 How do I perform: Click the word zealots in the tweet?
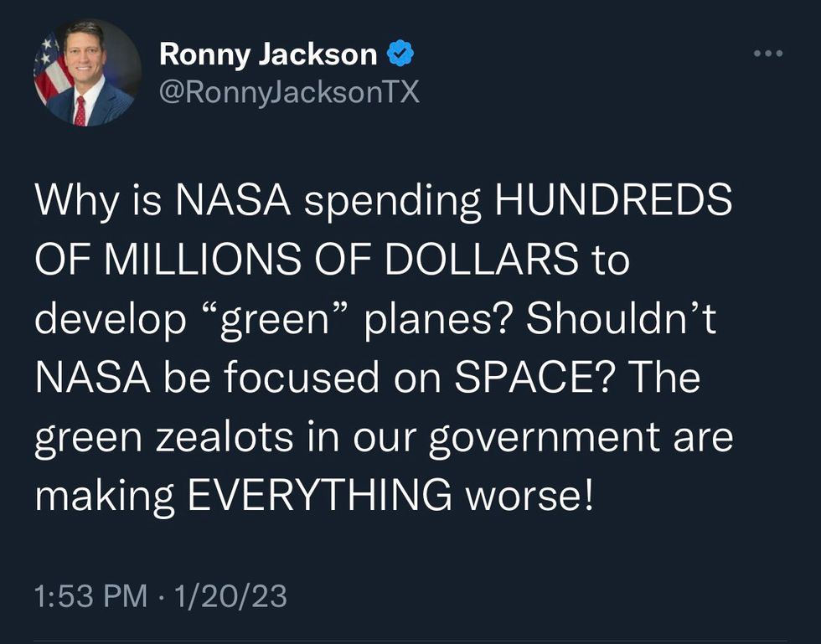pos(225,436)
